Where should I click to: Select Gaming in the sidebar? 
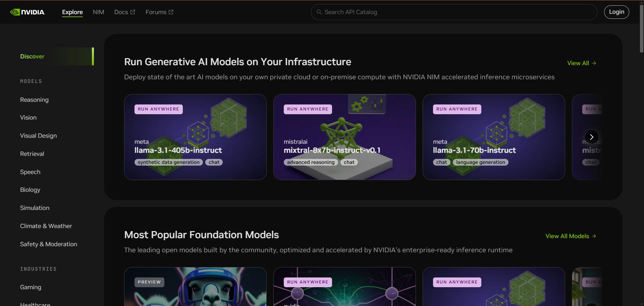31,287
